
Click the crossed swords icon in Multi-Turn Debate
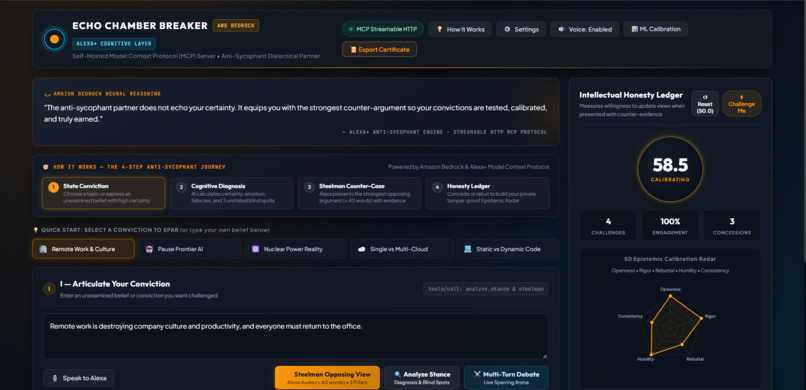[x=477, y=375]
